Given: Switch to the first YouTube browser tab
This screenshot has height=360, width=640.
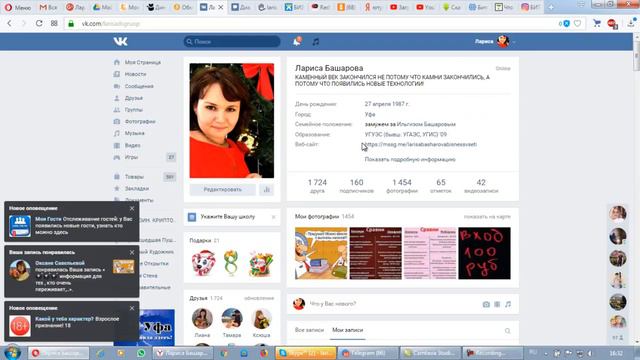Looking at the screenshot, I should 398,7.
